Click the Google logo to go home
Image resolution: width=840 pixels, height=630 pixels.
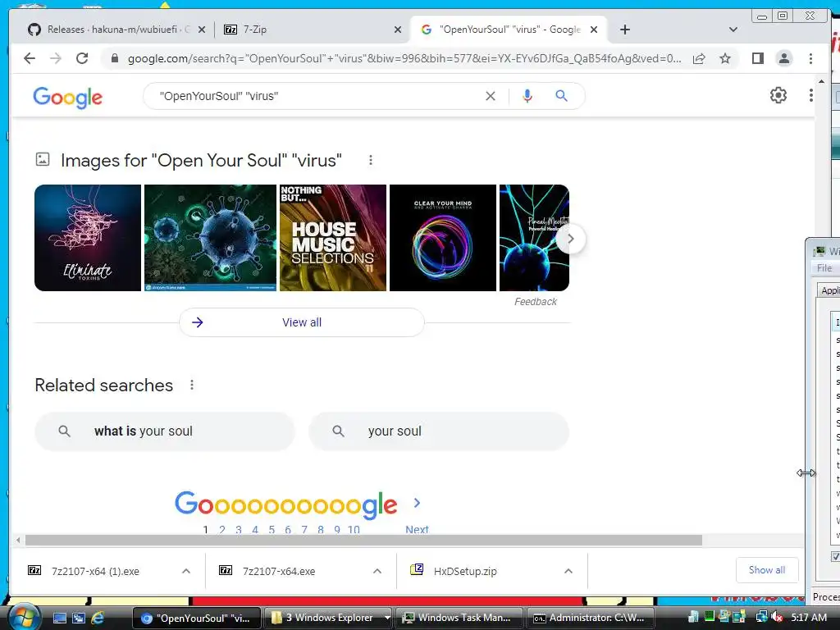(x=67, y=98)
